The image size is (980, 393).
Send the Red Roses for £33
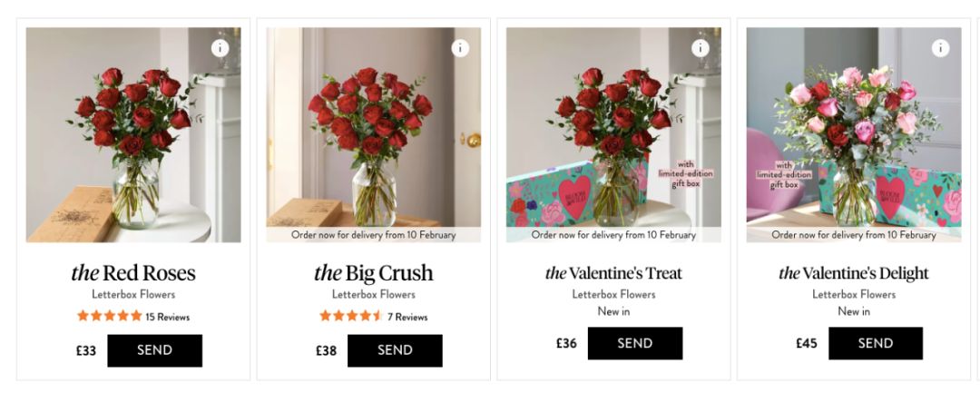click(x=155, y=350)
